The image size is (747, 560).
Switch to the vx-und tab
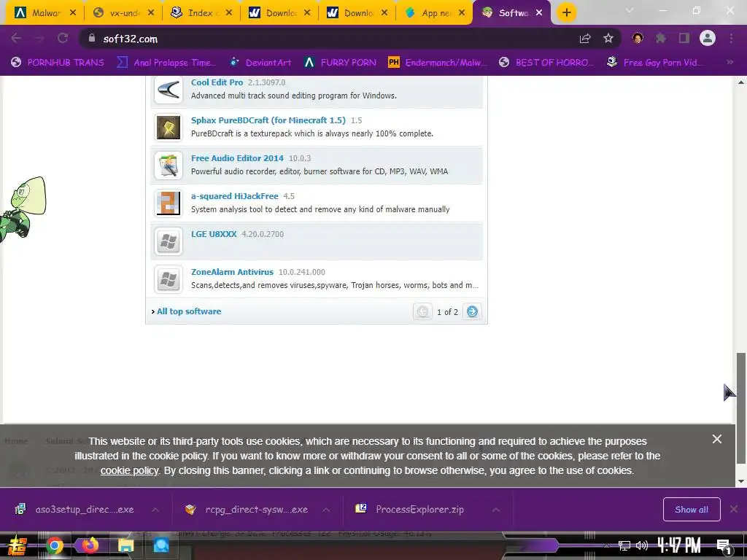point(124,13)
